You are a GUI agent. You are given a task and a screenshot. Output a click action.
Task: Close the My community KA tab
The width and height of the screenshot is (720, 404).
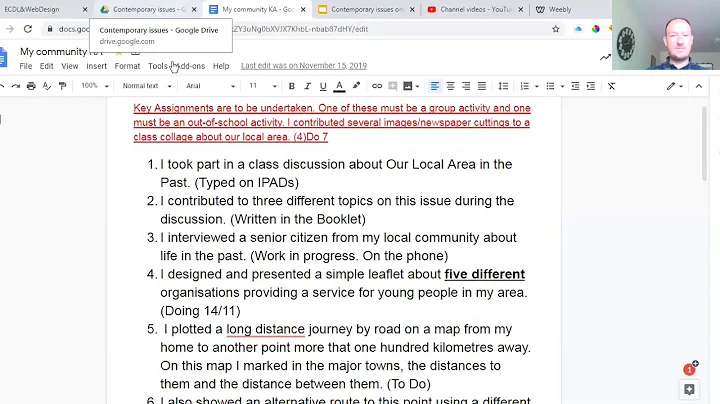[303, 9]
